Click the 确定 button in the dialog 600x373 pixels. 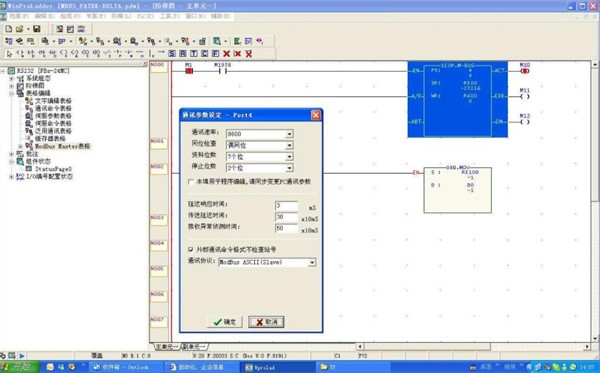pos(225,322)
